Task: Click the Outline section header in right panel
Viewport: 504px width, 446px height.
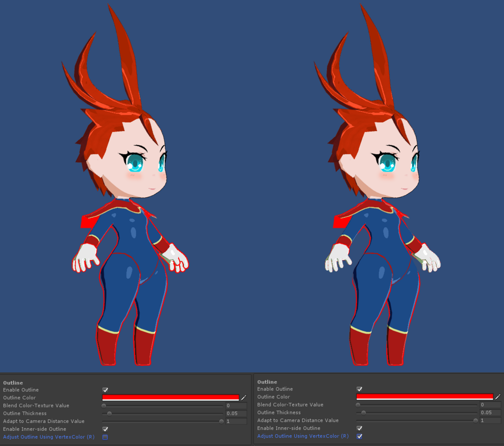Action: [x=267, y=382]
